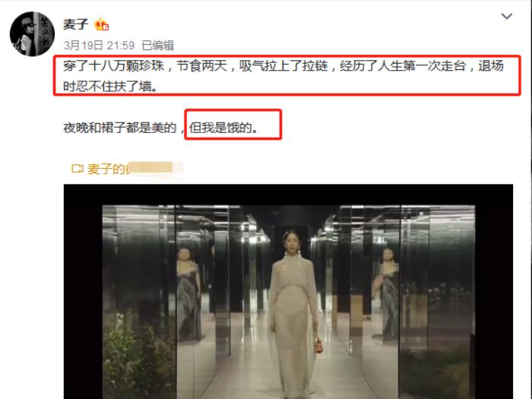
Task: Click the crown VIP badge beside 麦子
Action: (x=101, y=24)
